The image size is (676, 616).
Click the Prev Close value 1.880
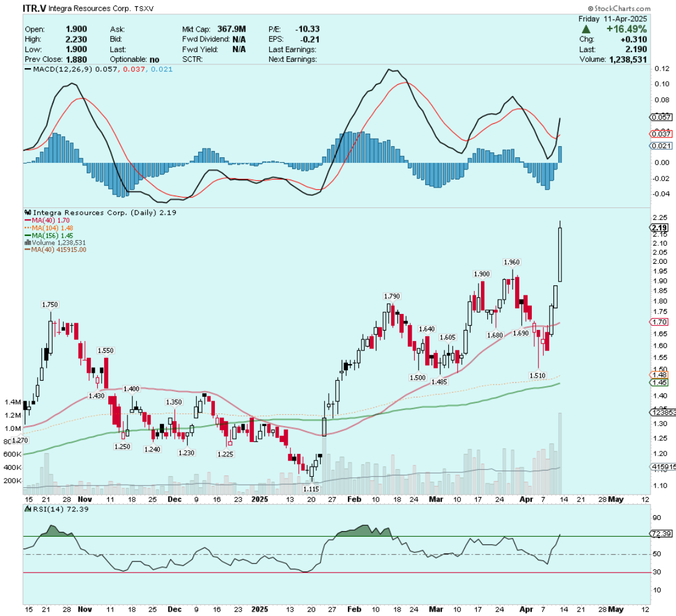76,59
